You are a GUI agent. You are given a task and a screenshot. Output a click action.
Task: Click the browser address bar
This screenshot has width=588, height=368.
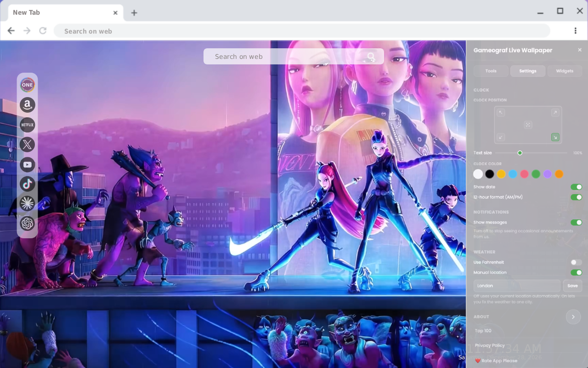302,31
